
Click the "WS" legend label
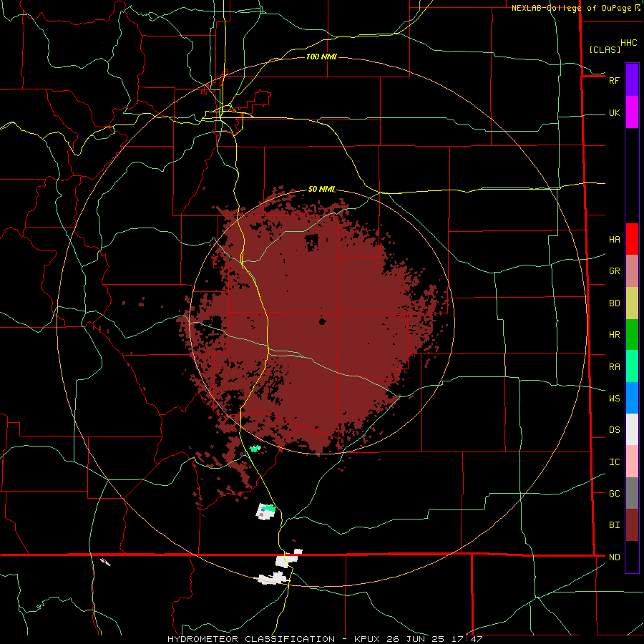(614, 398)
